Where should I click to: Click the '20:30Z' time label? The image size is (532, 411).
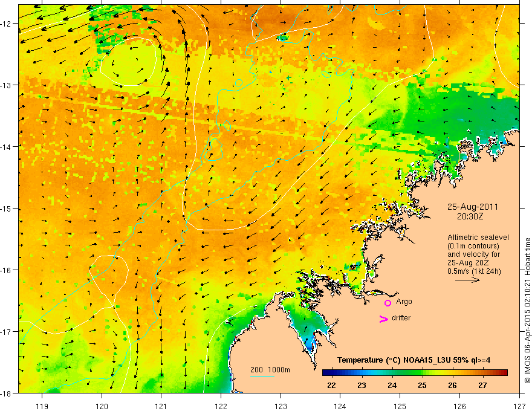470,216
